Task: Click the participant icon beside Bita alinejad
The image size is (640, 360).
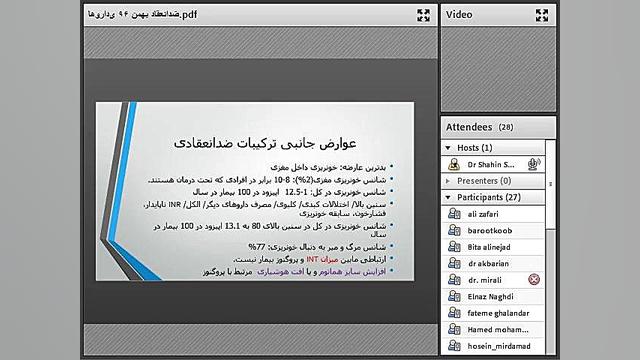Action: (x=454, y=247)
